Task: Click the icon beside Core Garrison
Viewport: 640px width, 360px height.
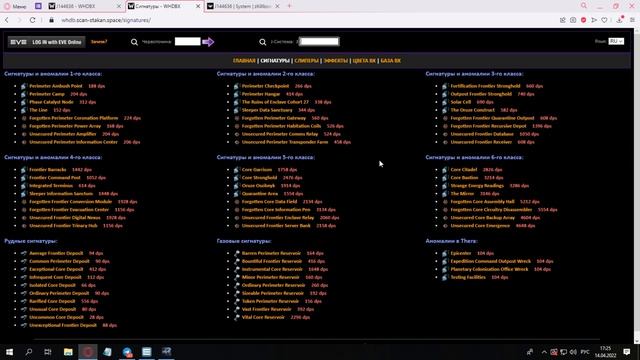Action: point(236,170)
